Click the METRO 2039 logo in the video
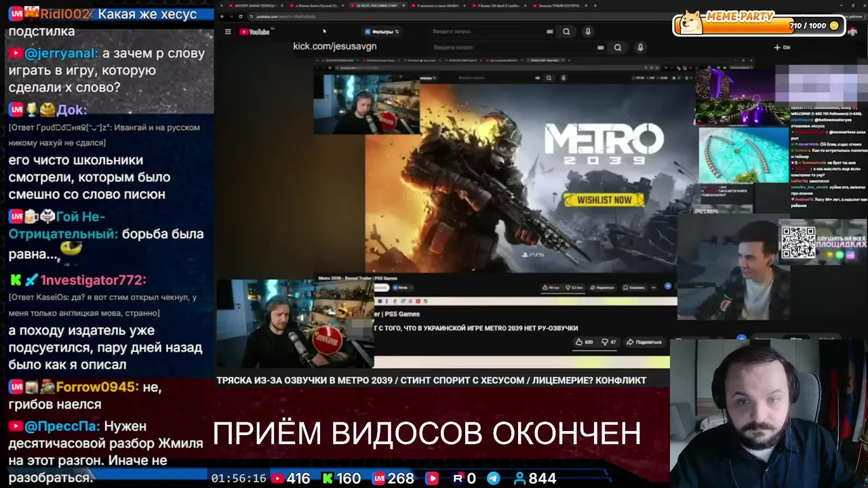The height and width of the screenshot is (488, 868). click(604, 144)
